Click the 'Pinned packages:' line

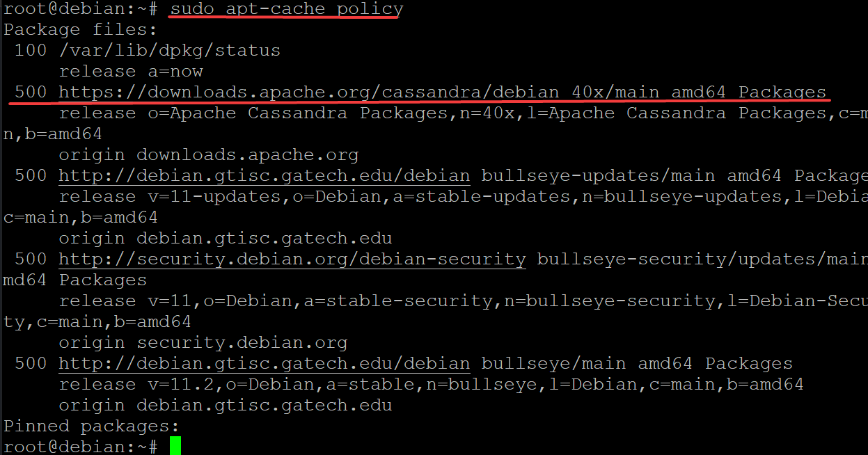92,426
